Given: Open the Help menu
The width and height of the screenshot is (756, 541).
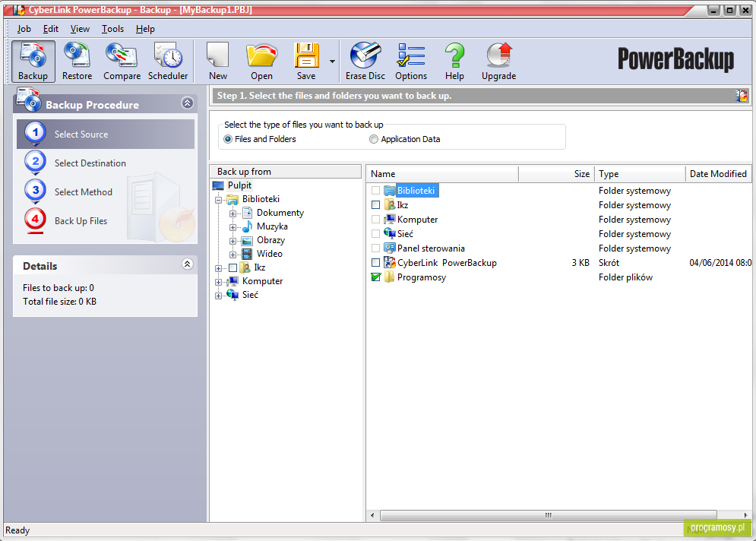Looking at the screenshot, I should coord(145,29).
